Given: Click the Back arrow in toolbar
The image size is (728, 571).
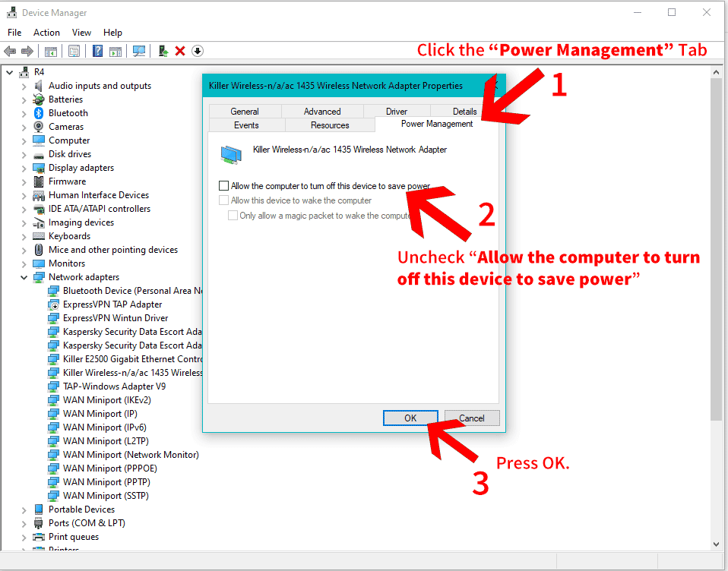Looking at the screenshot, I should pos(10,51).
